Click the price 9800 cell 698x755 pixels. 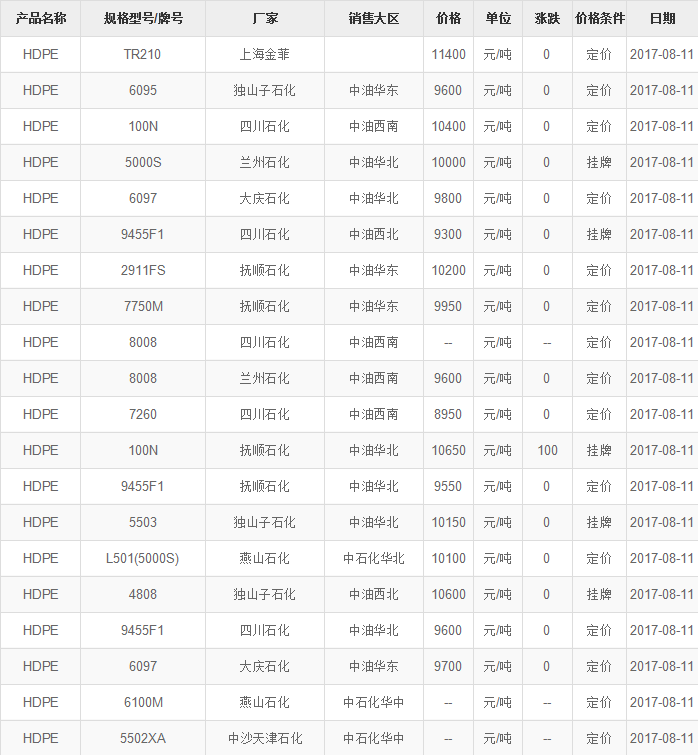(448, 198)
